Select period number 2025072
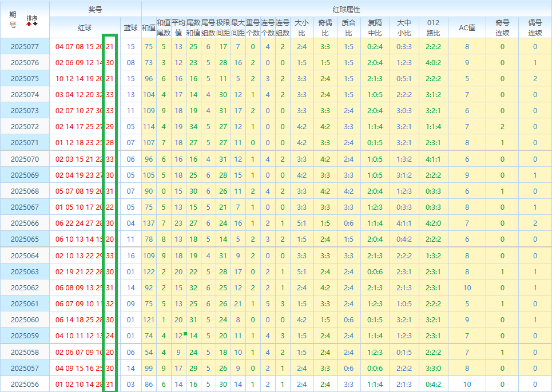Screen dimensions: 552x392 click(x=25, y=126)
